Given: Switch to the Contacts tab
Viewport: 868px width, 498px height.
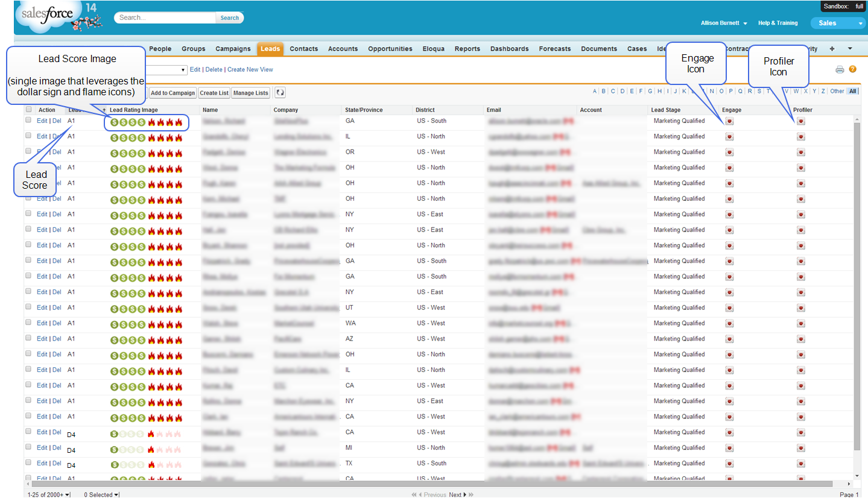Looking at the screenshot, I should click(305, 49).
